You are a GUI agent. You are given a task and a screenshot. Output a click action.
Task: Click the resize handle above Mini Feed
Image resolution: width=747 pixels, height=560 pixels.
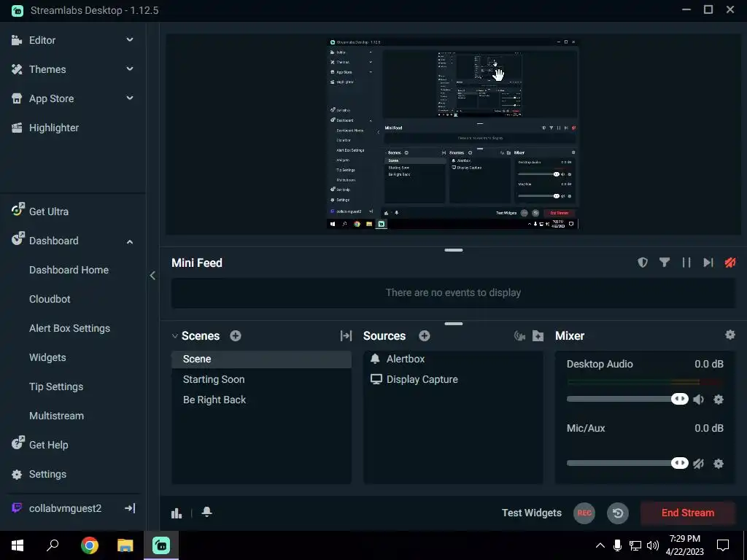pos(454,250)
